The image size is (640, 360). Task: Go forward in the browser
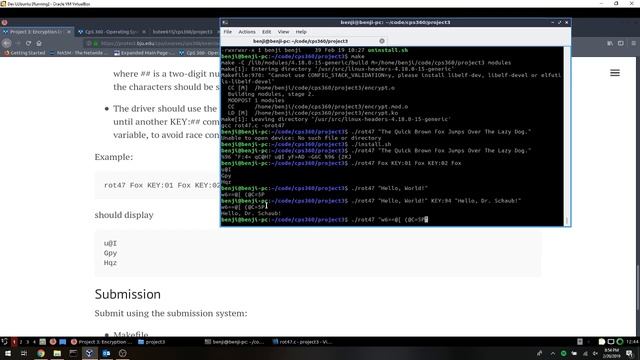click(x=18, y=43)
